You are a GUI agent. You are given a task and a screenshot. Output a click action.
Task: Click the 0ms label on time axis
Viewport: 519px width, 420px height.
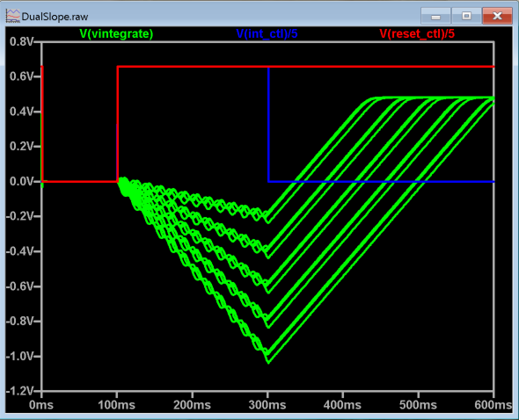(x=41, y=405)
